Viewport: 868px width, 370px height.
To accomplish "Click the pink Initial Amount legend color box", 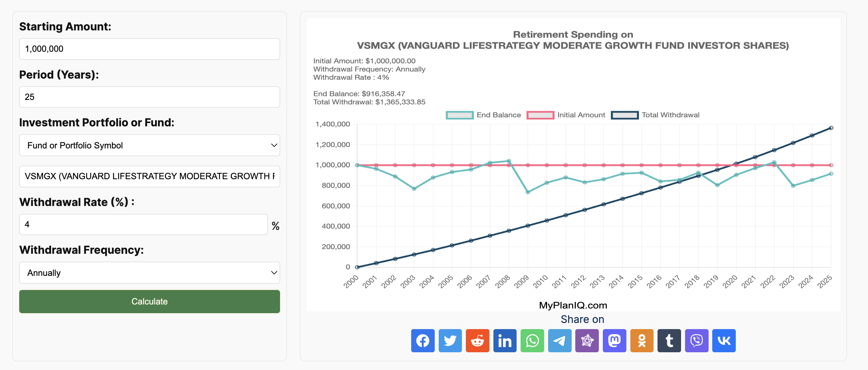I will [541, 115].
